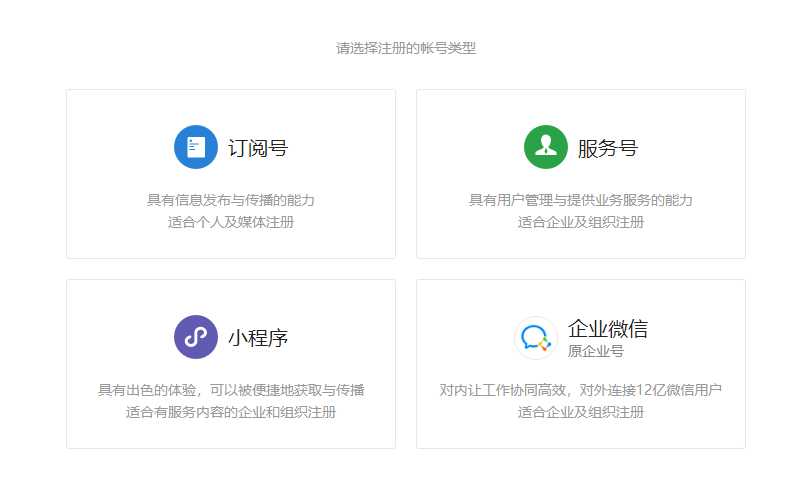Click 对内让工作协同高效 description line
The image size is (802, 501).
coord(581,390)
